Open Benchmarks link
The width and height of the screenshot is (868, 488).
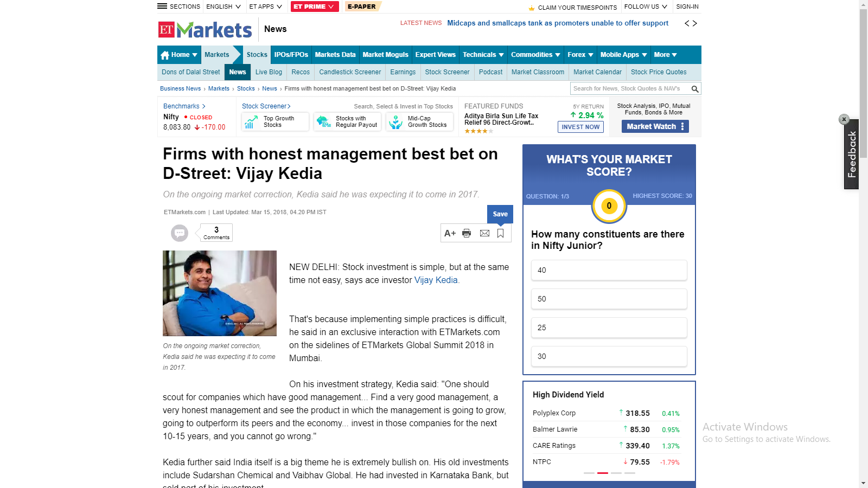point(184,106)
